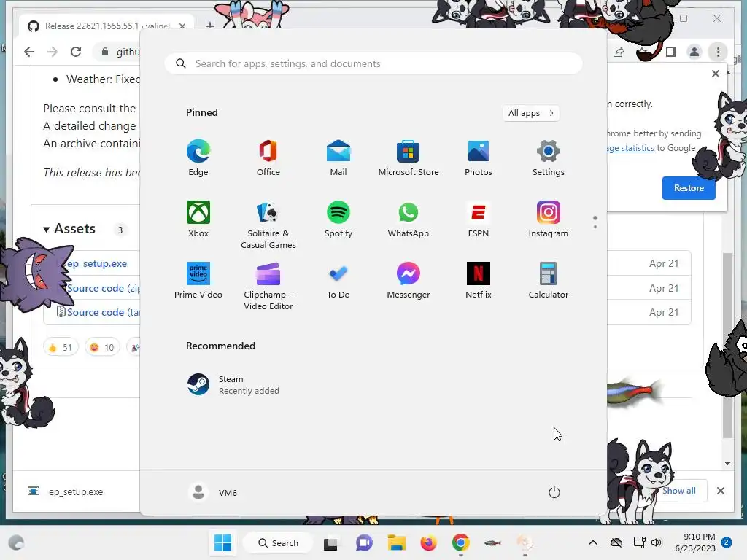Click the power button in Start menu
The width and height of the screenshot is (747, 560).
tap(554, 492)
